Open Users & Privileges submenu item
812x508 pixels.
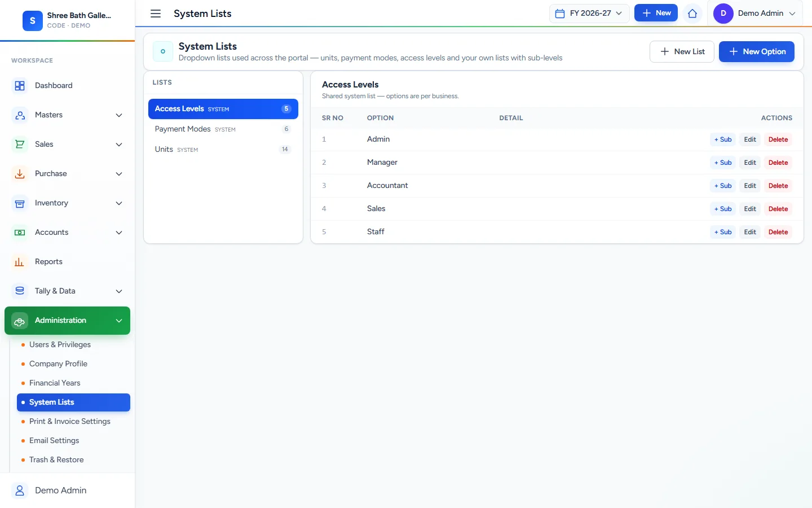point(73,345)
